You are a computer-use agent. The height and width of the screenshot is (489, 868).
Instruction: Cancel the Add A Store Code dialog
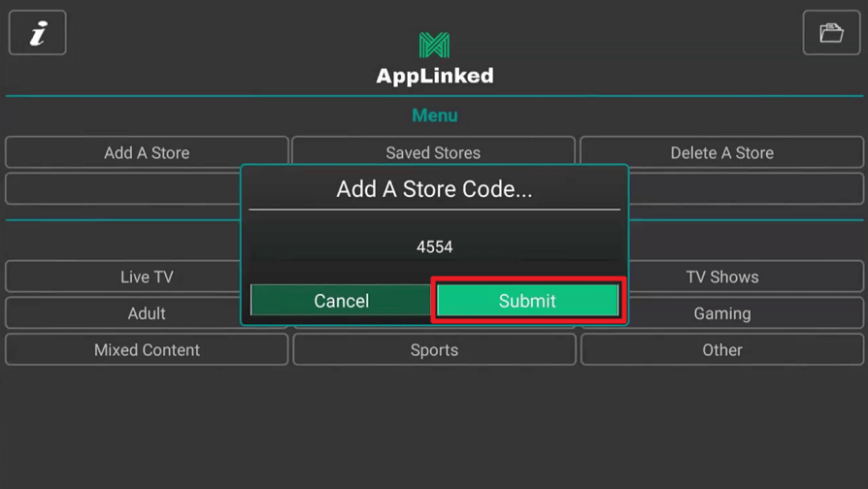click(x=341, y=301)
